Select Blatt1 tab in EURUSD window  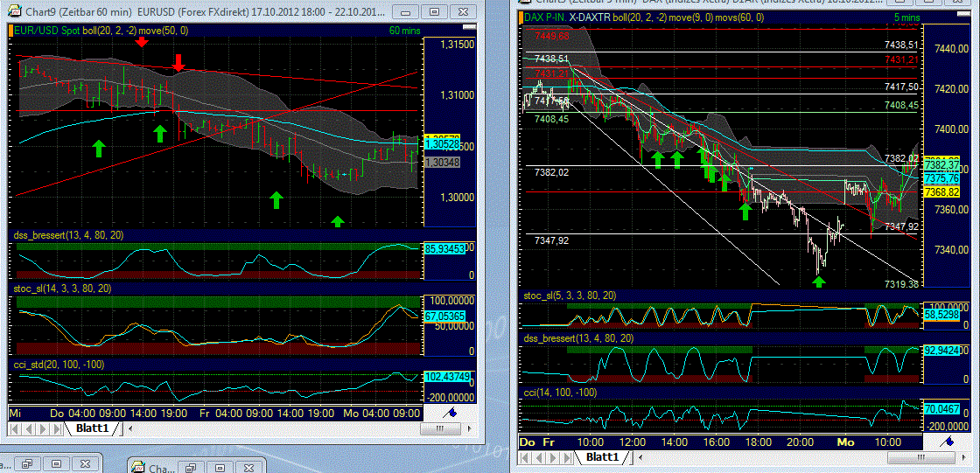click(93, 428)
